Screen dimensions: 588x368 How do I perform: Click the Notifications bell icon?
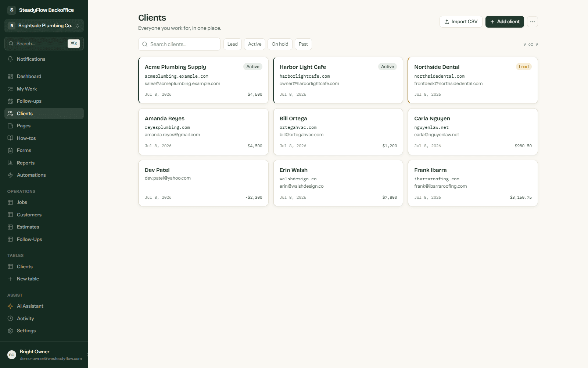[10, 59]
